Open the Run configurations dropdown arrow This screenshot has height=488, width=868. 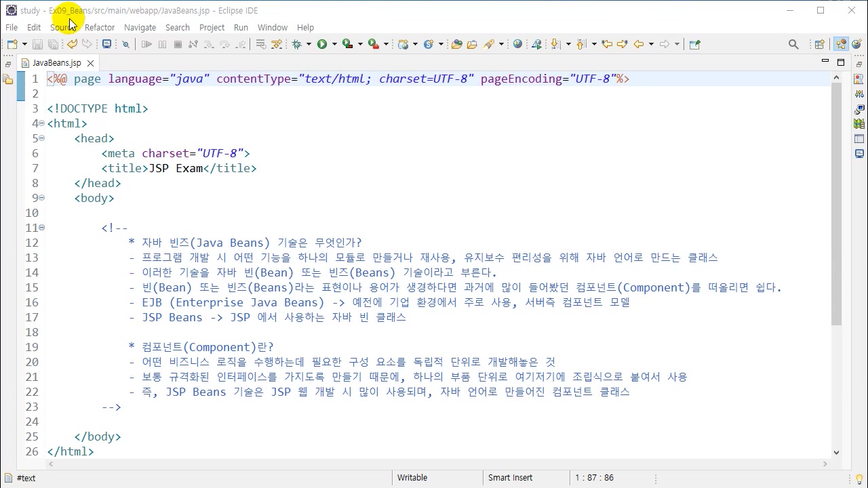coord(334,44)
